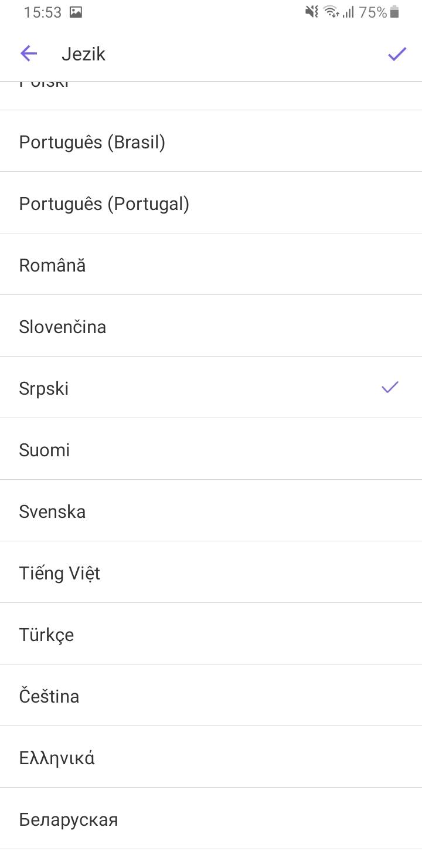This screenshot has height=868, width=422.
Task: Tap the selected Srpski checkmark
Action: 390,387
